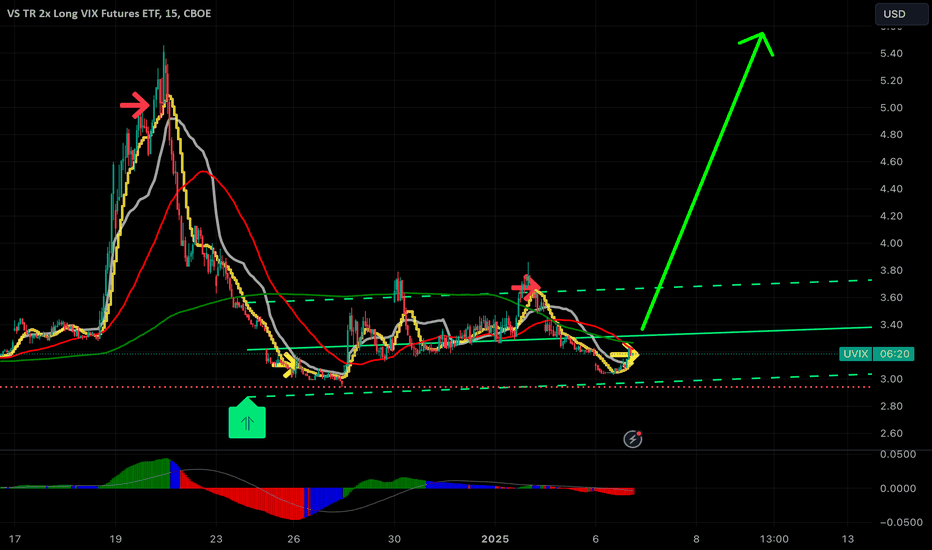Click the 06:20 bar countdown label
The height and width of the screenshot is (550, 932).
coord(895,354)
